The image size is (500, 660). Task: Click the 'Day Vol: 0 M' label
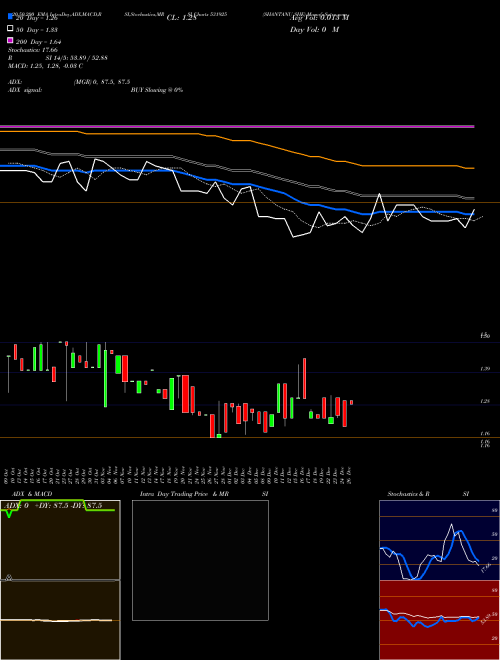coord(314,29)
